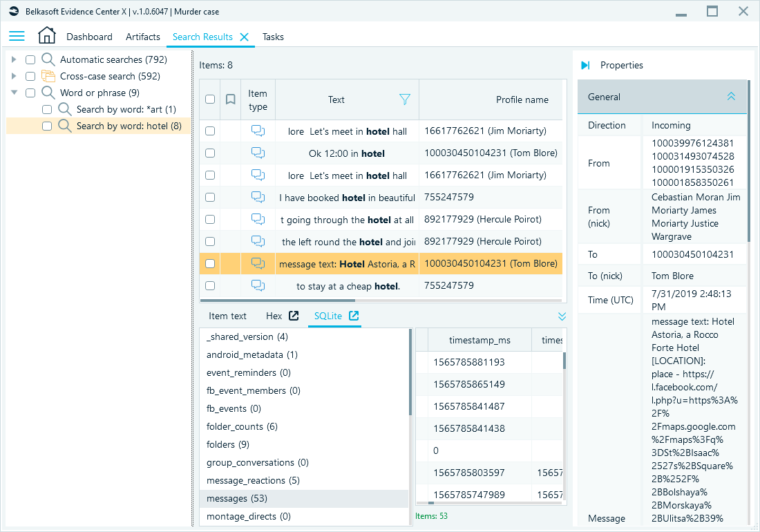Click the Properties panel vertical scrollbar
This screenshot has height=532, width=760.
click(750, 160)
